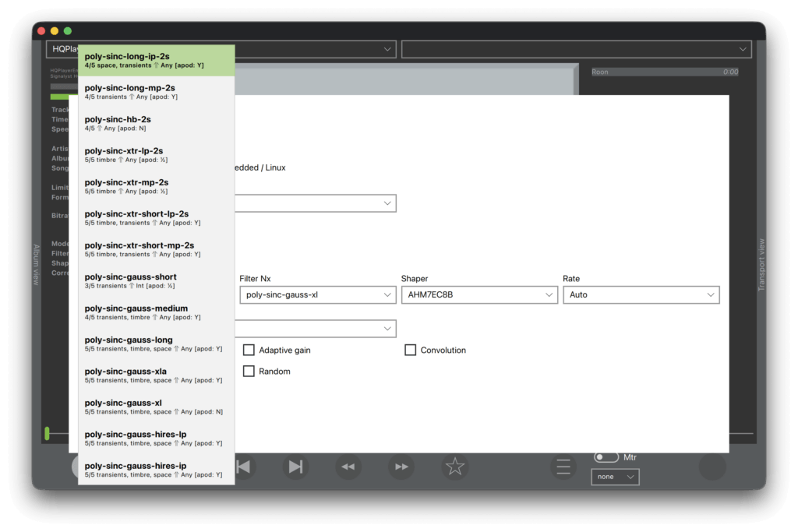This screenshot has width=798, height=532.
Task: Choose poly-sinc-xtr-mp-2s list entry
Action: coord(156,186)
